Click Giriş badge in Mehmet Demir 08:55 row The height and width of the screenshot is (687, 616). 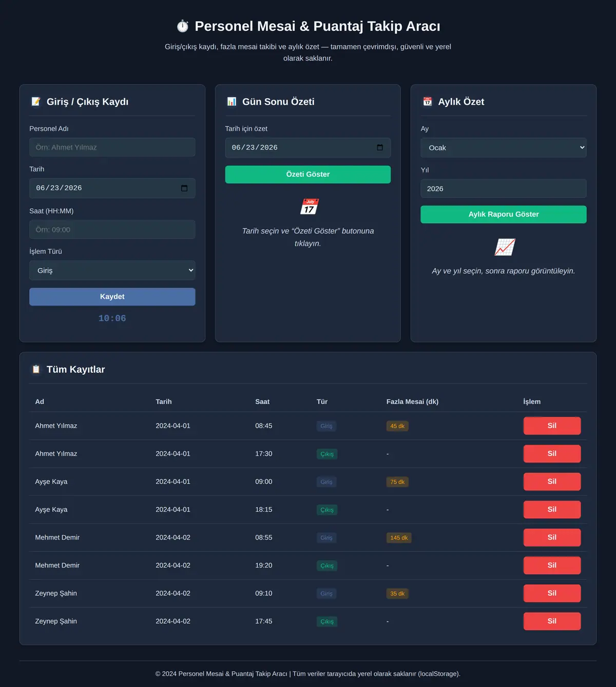(x=326, y=538)
